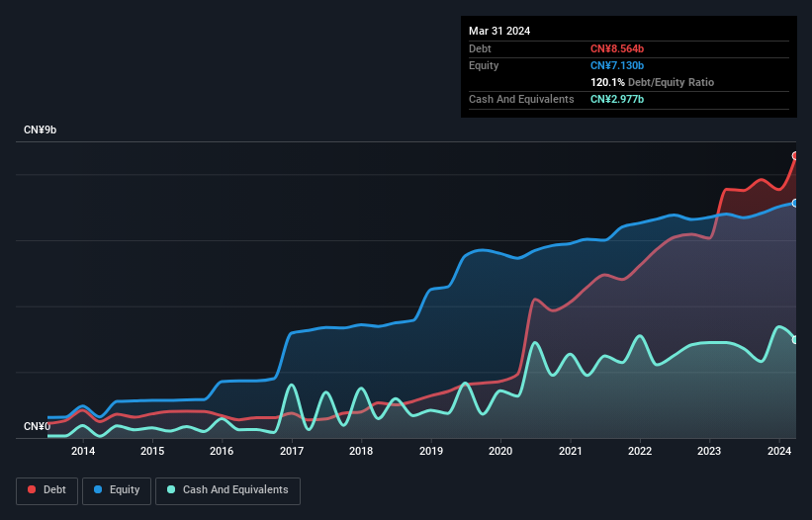
Task: Click the 2018 x-axis label
Action: 361,451
